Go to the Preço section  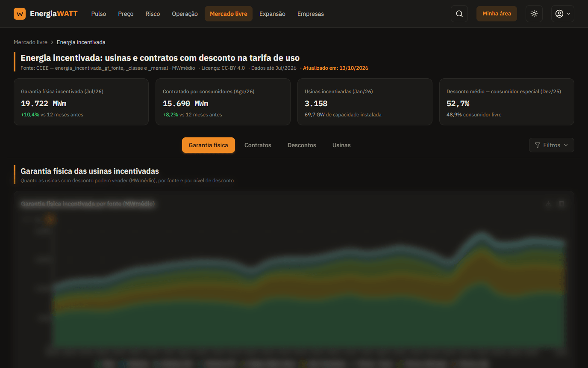pos(126,14)
